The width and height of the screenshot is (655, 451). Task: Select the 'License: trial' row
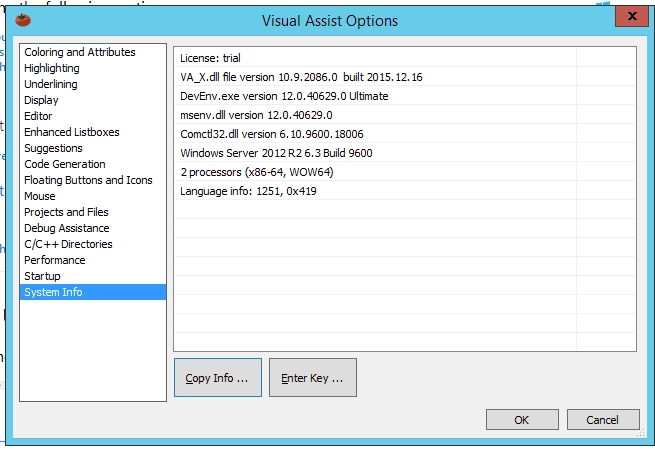coord(405,58)
